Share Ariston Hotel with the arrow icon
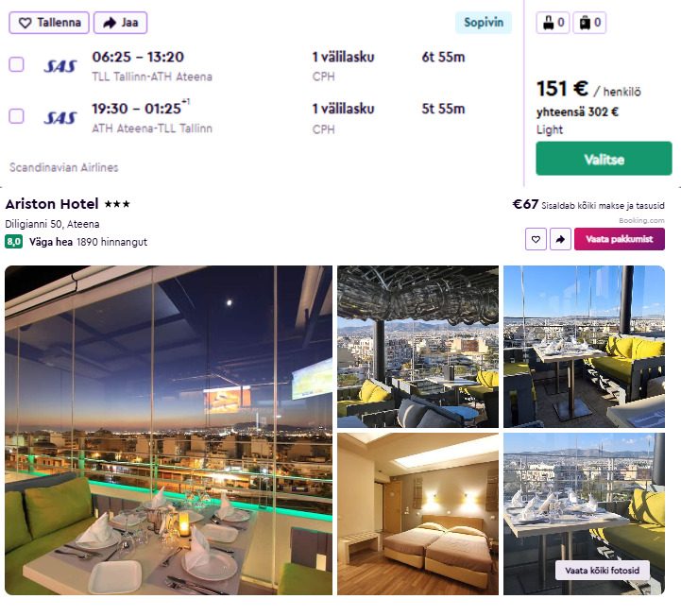This screenshot has width=681, height=616. [x=560, y=239]
